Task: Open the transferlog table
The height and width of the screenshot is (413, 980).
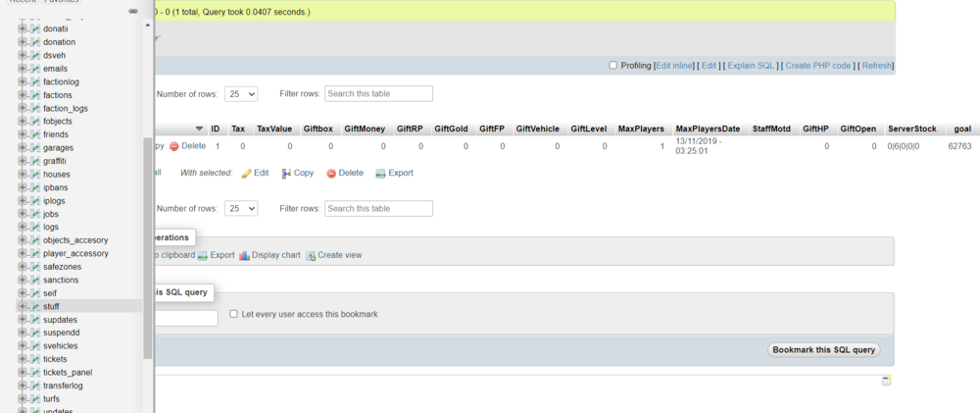Action: click(x=63, y=386)
